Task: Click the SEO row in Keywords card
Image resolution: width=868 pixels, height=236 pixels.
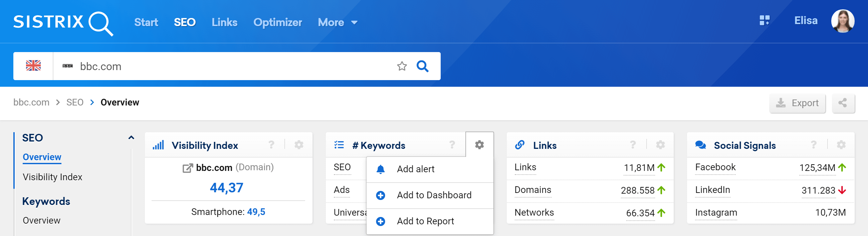Action: 342,167
